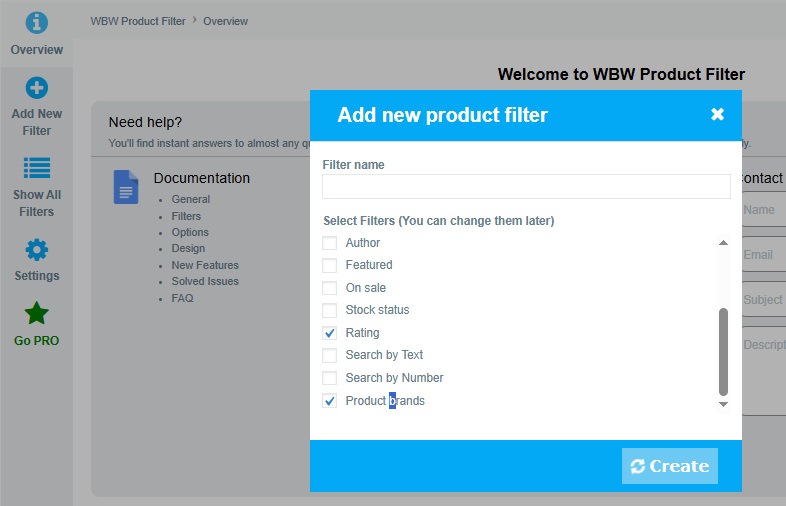
Task: Click the contact form Email field
Action: pos(763,255)
